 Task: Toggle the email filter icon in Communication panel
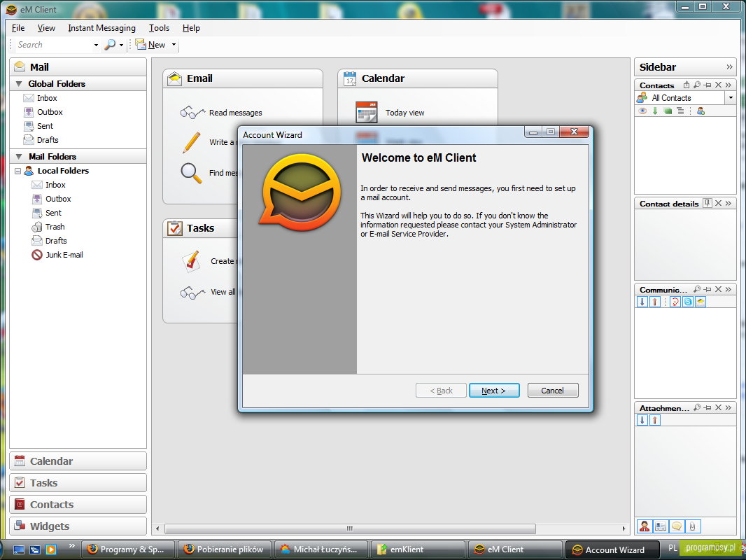[x=701, y=302]
